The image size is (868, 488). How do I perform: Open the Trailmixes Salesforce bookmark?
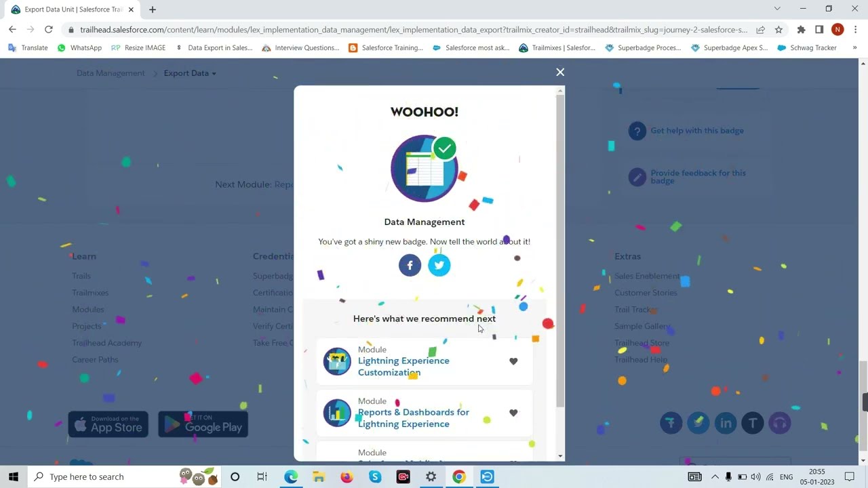(557, 48)
